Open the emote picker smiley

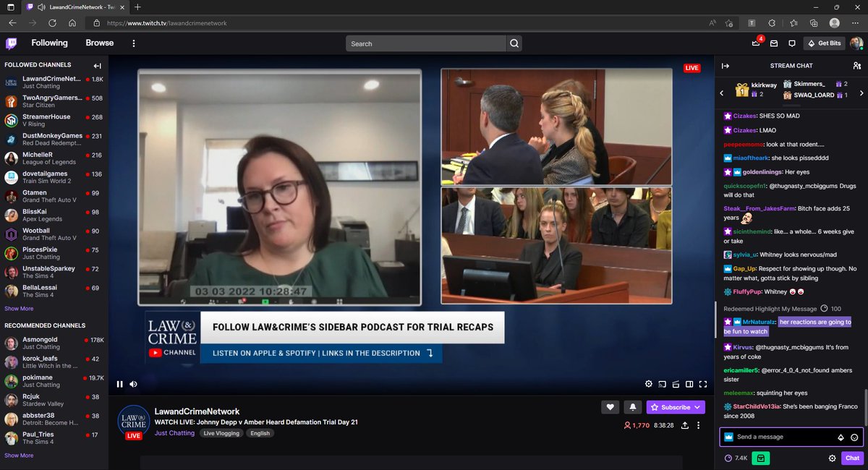click(854, 437)
